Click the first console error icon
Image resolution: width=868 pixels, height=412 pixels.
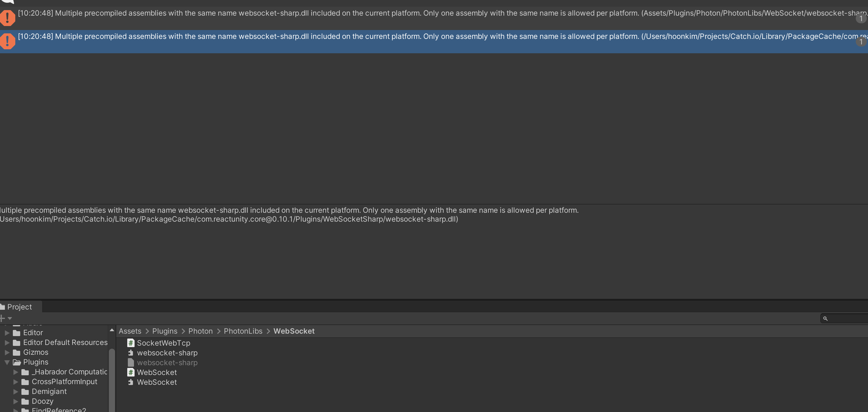point(7,18)
